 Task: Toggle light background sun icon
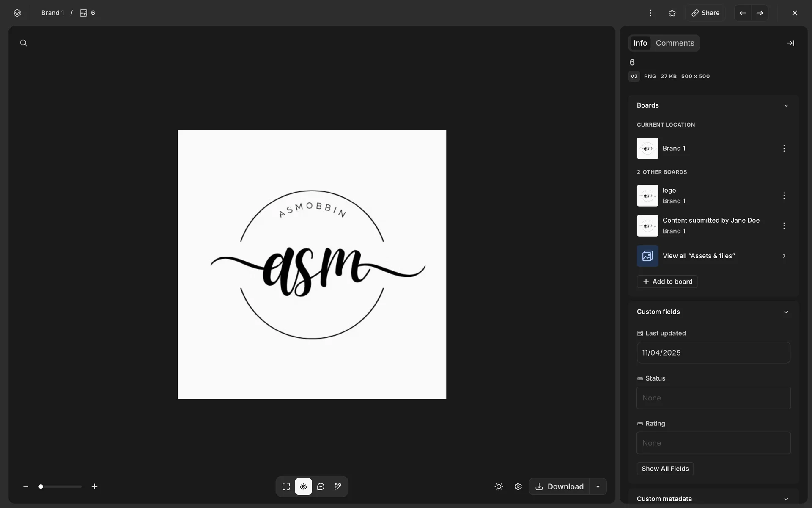pos(499,486)
